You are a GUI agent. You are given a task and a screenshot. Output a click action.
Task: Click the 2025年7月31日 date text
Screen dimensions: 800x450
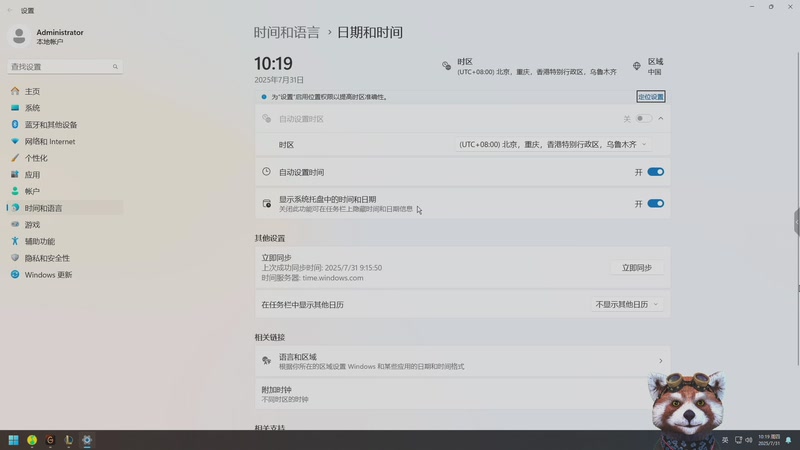(279, 80)
